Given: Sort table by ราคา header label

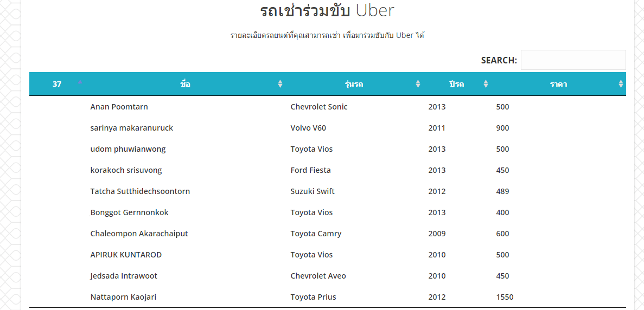Looking at the screenshot, I should 559,84.
